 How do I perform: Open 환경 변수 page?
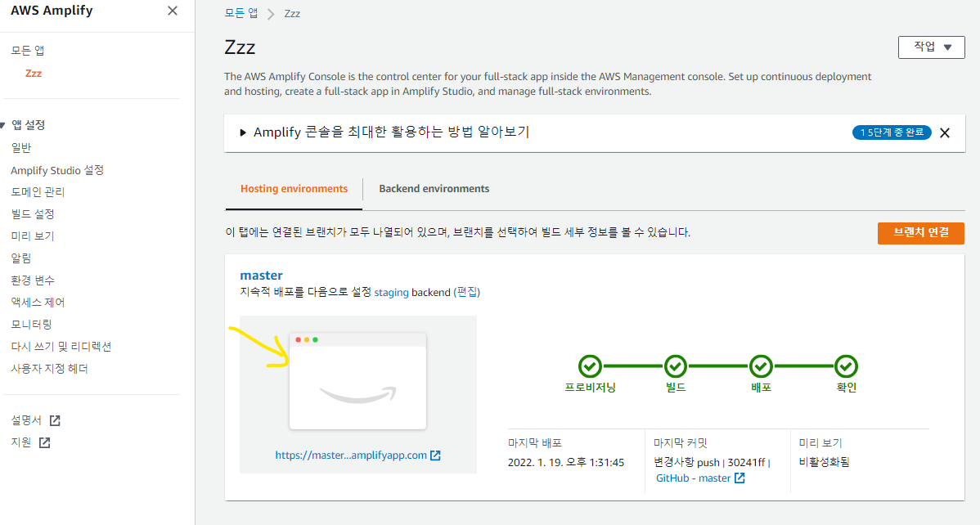point(33,280)
